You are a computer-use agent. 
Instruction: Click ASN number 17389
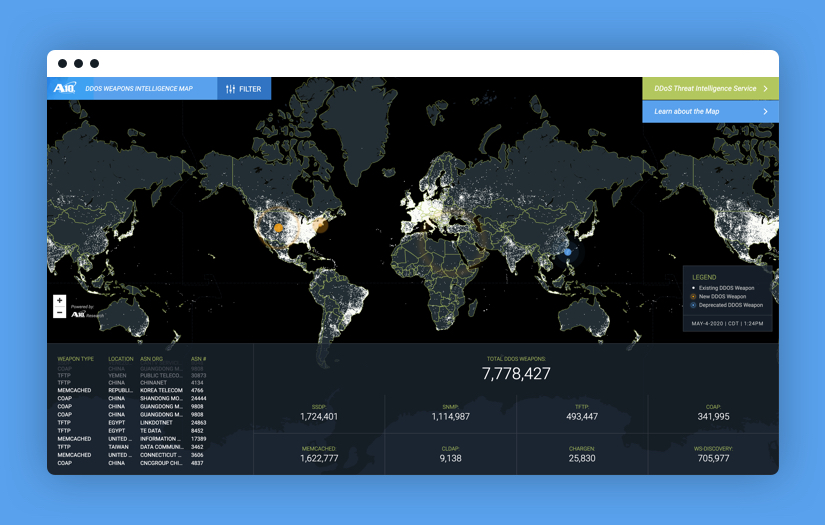point(198,439)
